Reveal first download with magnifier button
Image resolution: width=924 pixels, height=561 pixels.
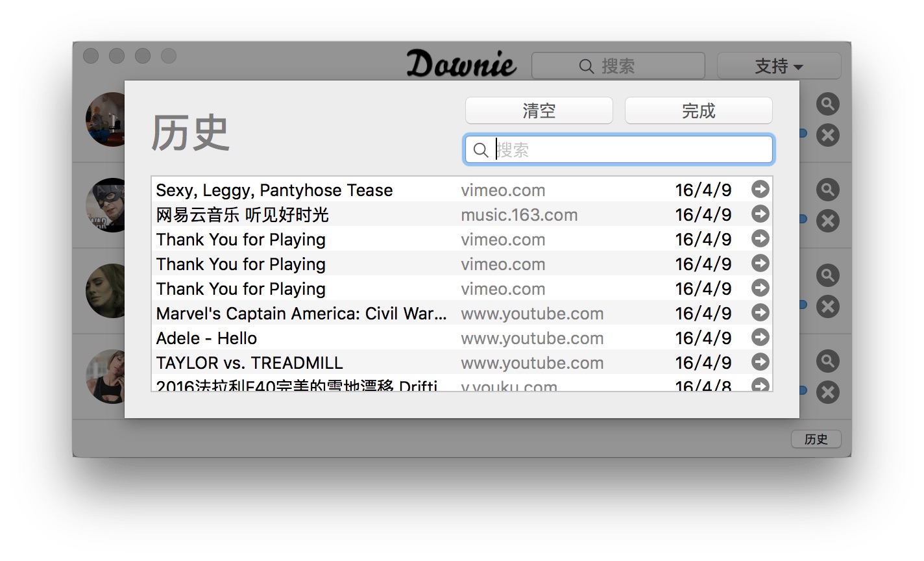pos(827,104)
